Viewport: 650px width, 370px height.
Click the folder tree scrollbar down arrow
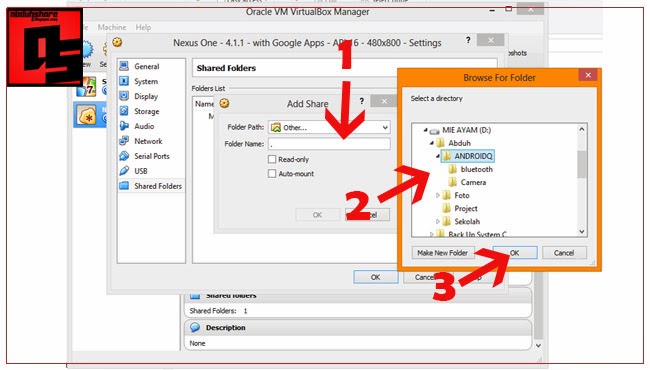[582, 232]
